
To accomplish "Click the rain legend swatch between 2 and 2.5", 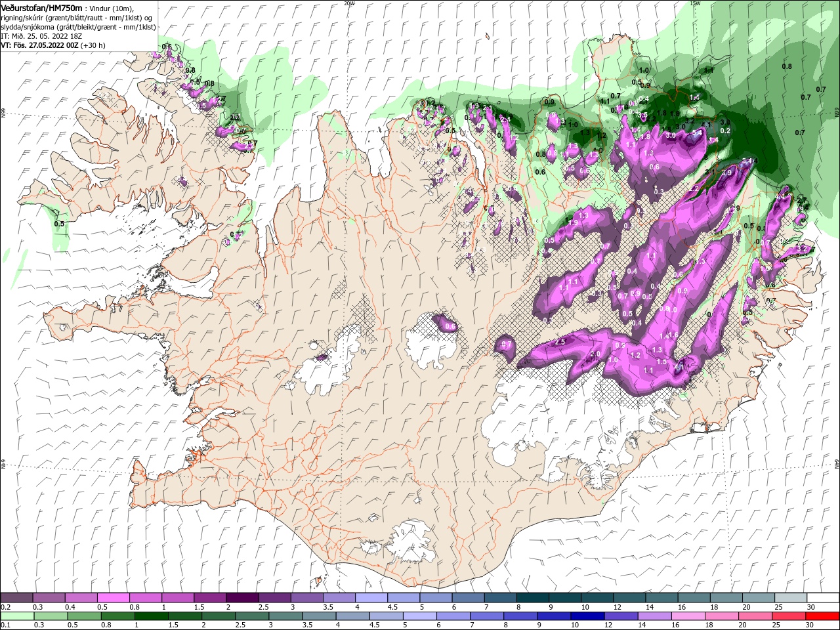I will coord(219,616).
